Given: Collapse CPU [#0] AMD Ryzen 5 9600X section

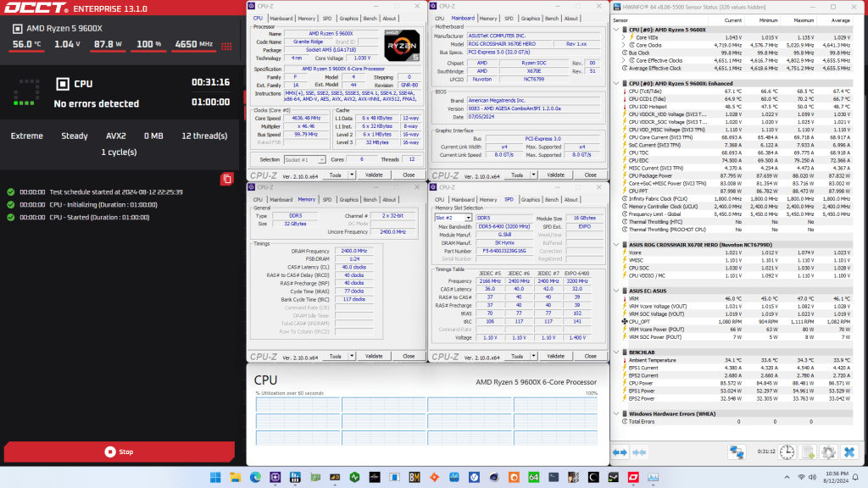Looking at the screenshot, I should point(617,30).
